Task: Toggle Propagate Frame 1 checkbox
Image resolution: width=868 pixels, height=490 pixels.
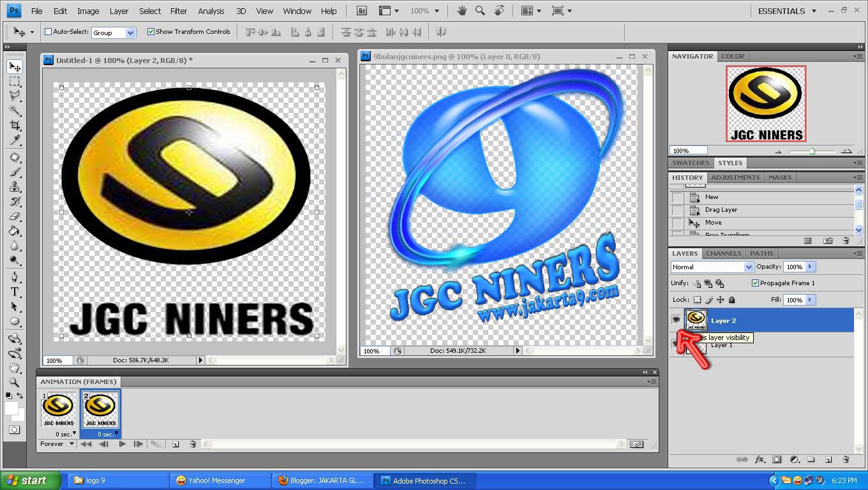Action: 756,283
